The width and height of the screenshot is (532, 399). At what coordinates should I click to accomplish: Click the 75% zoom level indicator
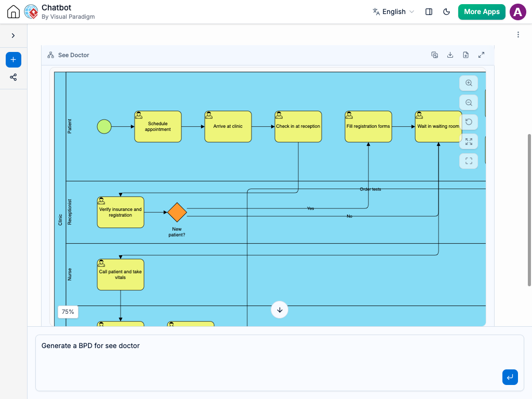[x=68, y=312]
